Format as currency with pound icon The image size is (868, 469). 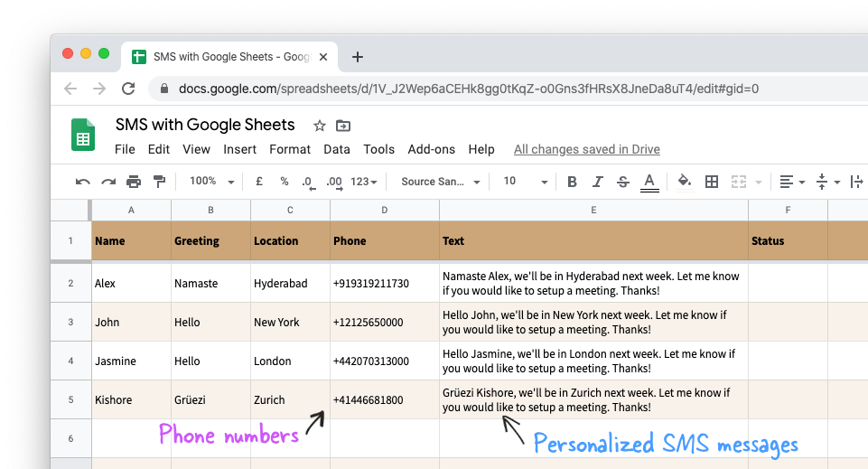pos(259,181)
